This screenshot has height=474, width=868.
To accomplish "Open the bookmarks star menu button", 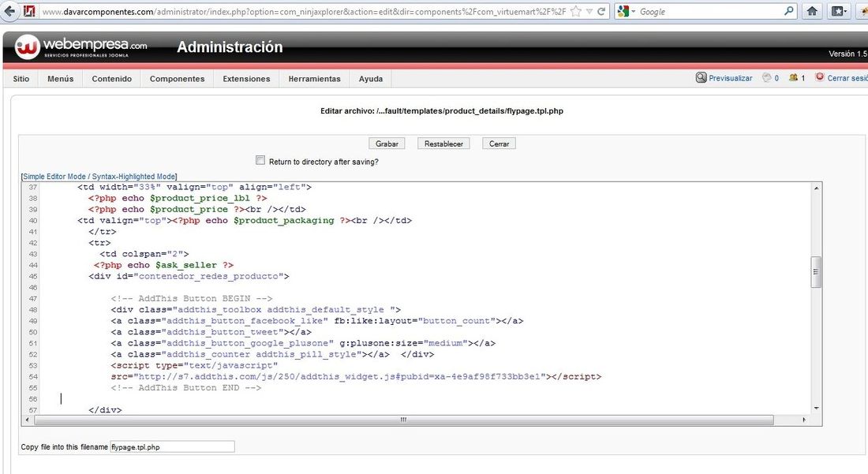I will (x=839, y=11).
